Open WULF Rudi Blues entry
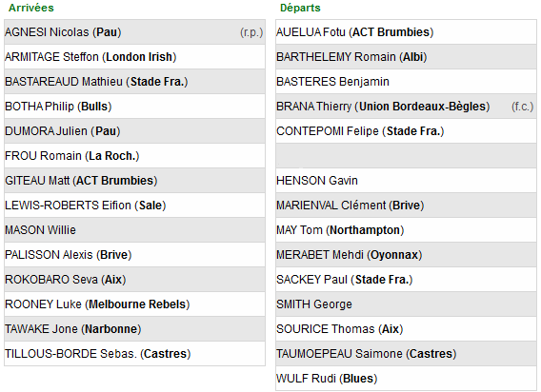Image resolution: width=541 pixels, height=392 pixels. [x=406, y=379]
